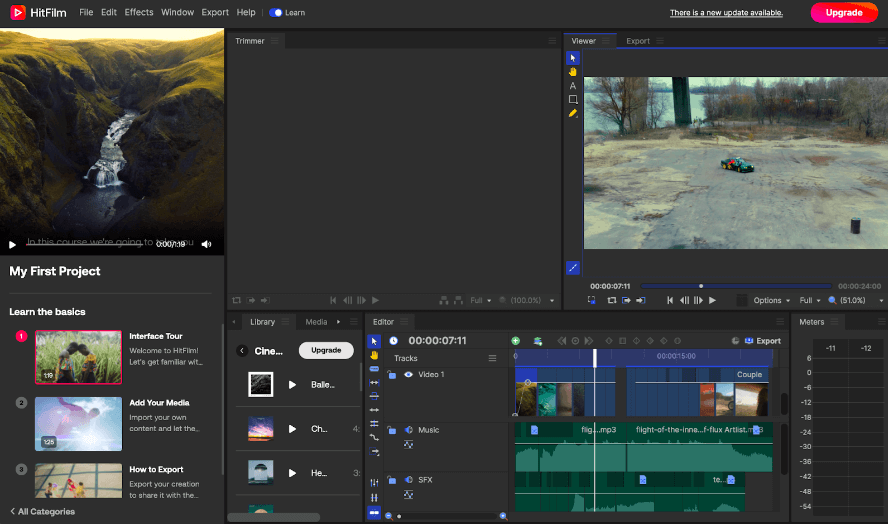Open the Effects menu
This screenshot has width=888, height=524.
coord(139,12)
